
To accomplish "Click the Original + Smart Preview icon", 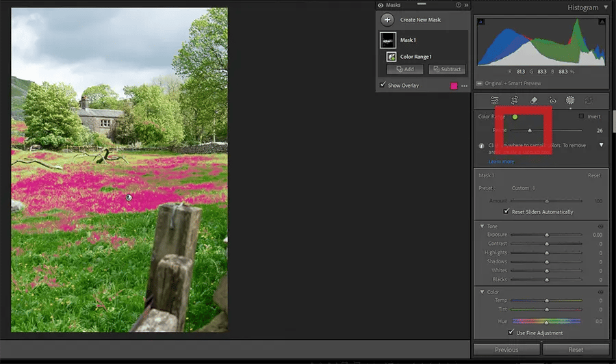I will pos(479,83).
